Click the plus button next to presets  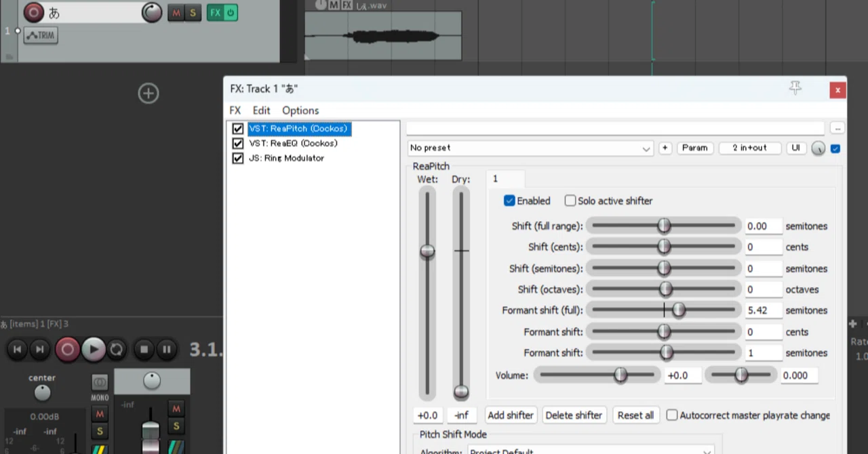665,148
